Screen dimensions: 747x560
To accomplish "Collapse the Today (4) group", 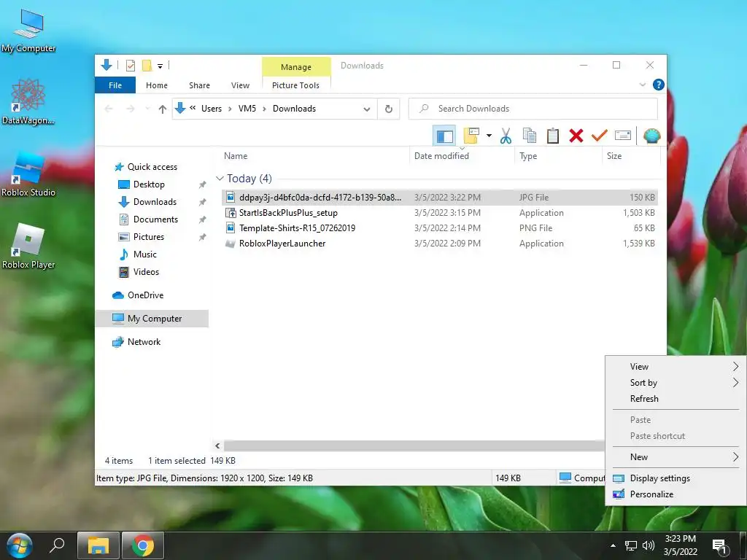I will [x=220, y=179].
